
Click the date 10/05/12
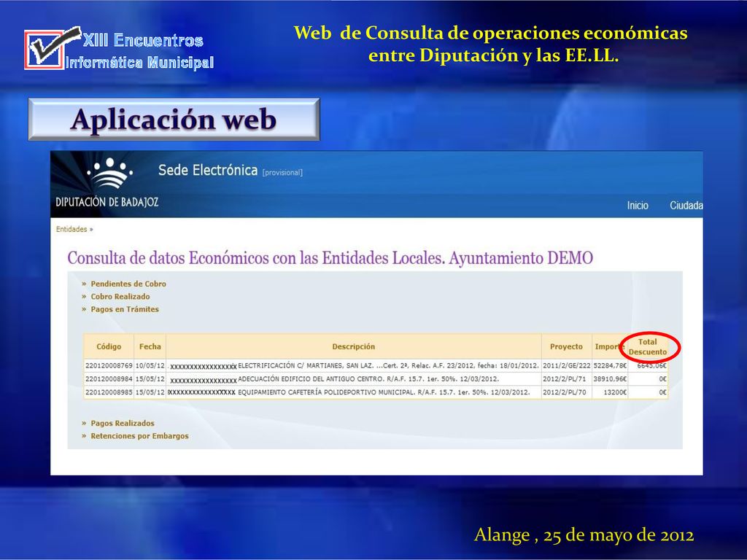pos(150,366)
